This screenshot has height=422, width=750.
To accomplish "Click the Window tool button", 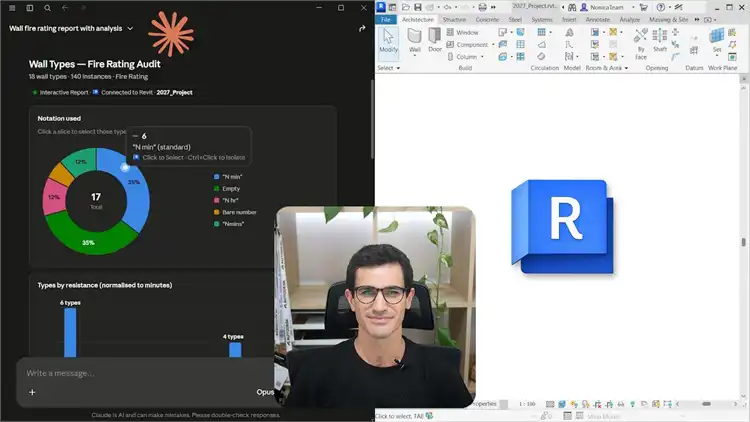I will [462, 33].
